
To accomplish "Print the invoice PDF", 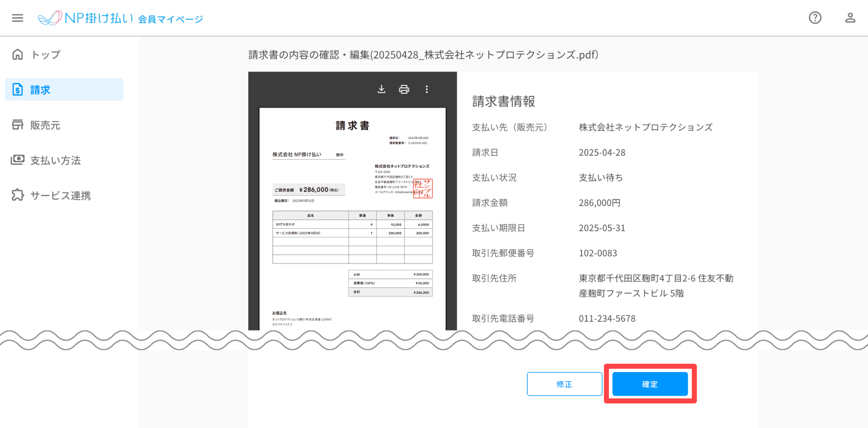I will point(404,89).
